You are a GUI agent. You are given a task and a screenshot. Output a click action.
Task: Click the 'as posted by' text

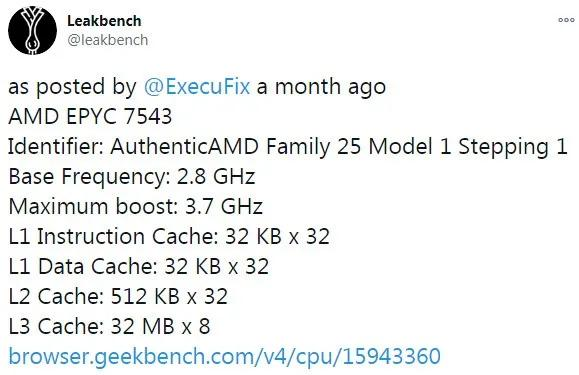point(73,87)
